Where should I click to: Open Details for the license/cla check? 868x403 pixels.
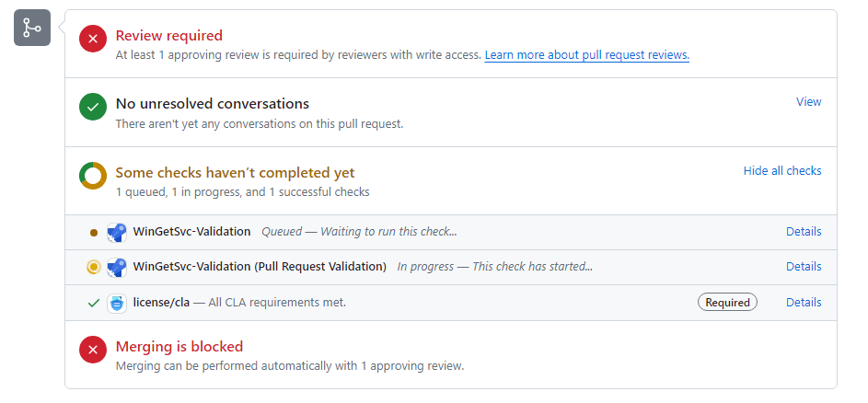click(x=803, y=302)
